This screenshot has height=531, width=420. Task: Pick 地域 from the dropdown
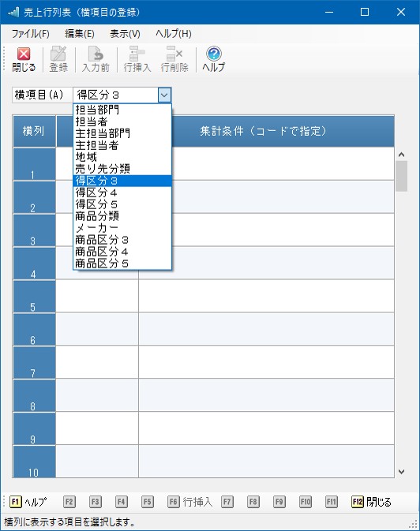coord(122,157)
